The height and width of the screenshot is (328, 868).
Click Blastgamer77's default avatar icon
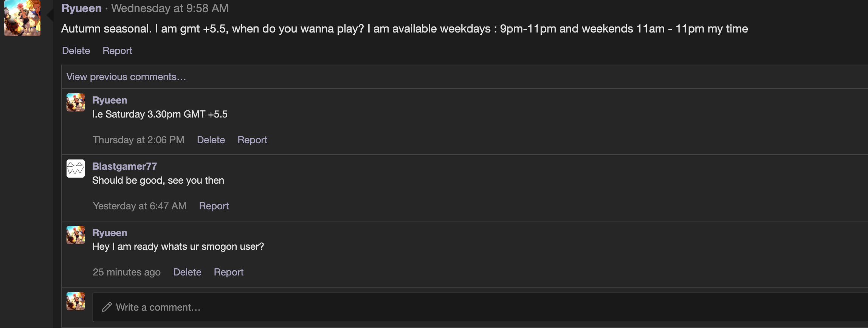click(x=76, y=169)
